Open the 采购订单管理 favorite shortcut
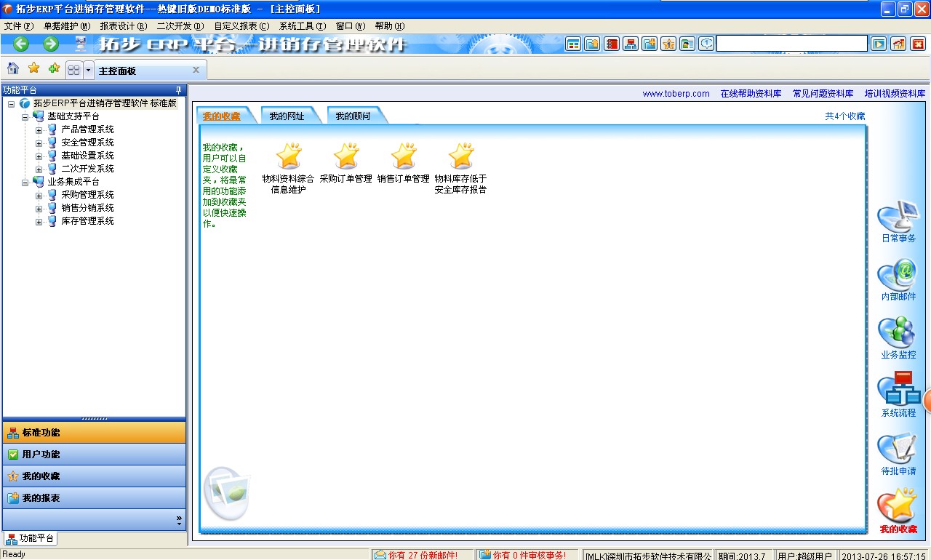 click(346, 164)
